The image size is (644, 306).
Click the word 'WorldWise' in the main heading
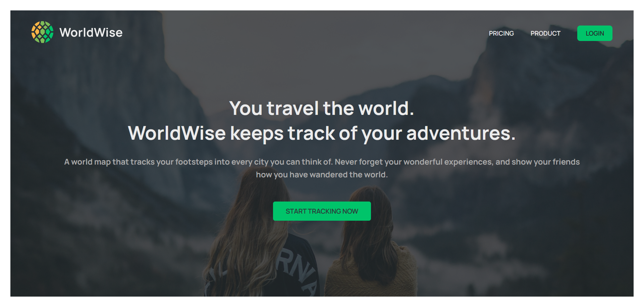177,133
